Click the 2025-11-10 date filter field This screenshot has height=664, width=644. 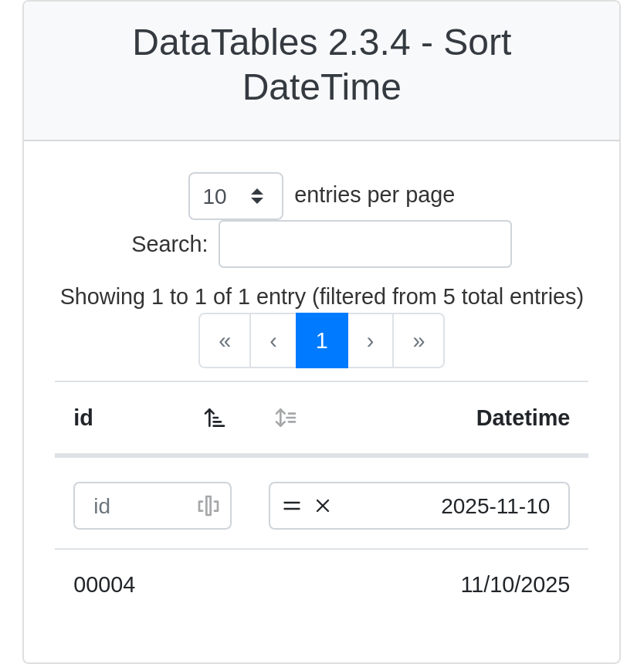[463, 506]
